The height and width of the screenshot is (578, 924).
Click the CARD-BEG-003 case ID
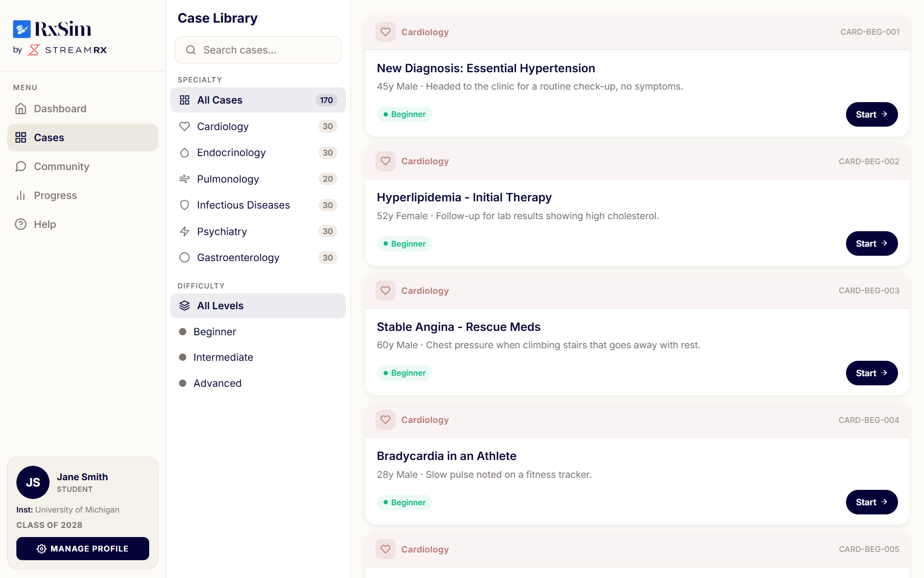click(x=869, y=290)
